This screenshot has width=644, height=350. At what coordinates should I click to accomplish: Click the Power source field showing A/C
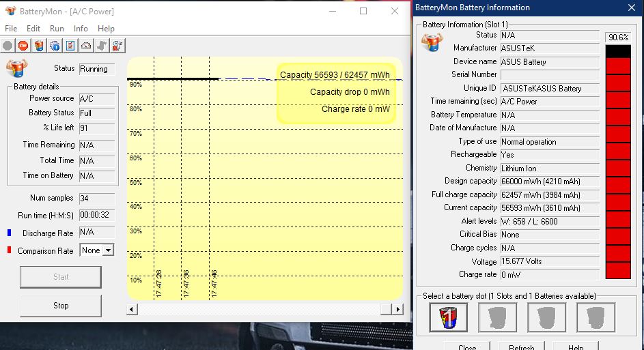(97, 99)
